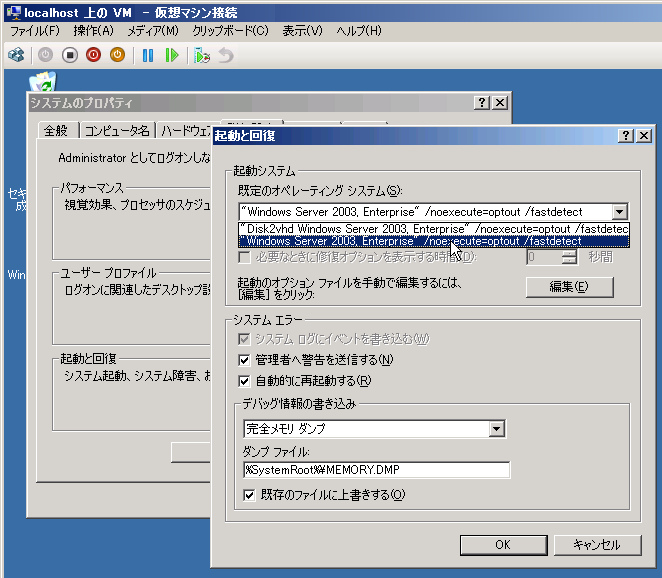This screenshot has height=578, width=662.
Task: Click the 秒間 seconds spinner arrows
Action: (x=570, y=257)
